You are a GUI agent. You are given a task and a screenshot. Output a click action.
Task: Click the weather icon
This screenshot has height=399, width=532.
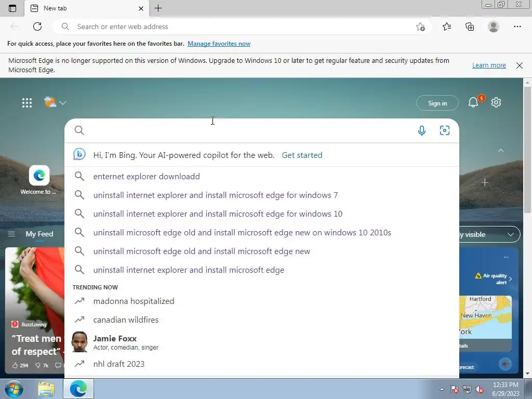tap(50, 102)
